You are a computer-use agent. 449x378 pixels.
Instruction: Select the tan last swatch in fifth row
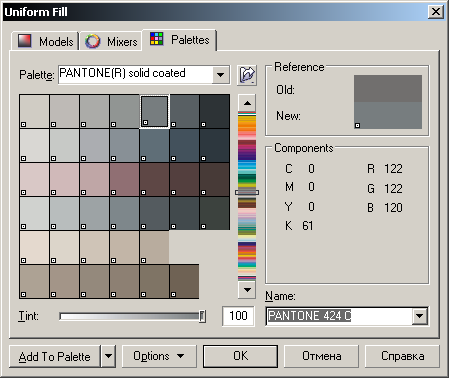(154, 247)
